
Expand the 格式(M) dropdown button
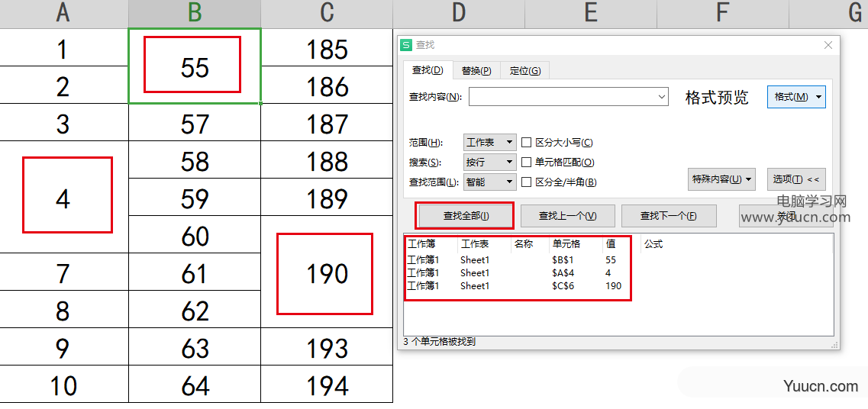(796, 97)
